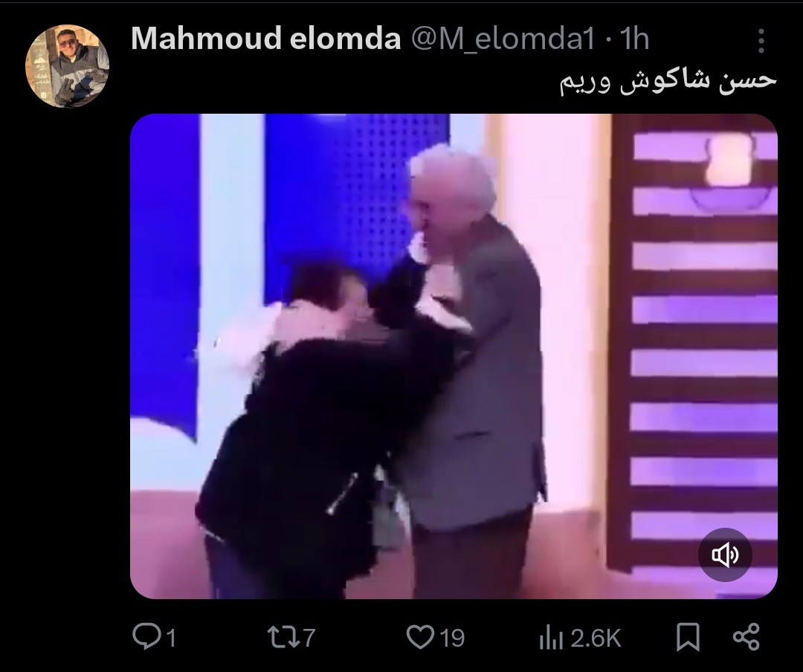Click the display name Mahmoud elomda
The width and height of the screenshot is (803, 672).
265,39
